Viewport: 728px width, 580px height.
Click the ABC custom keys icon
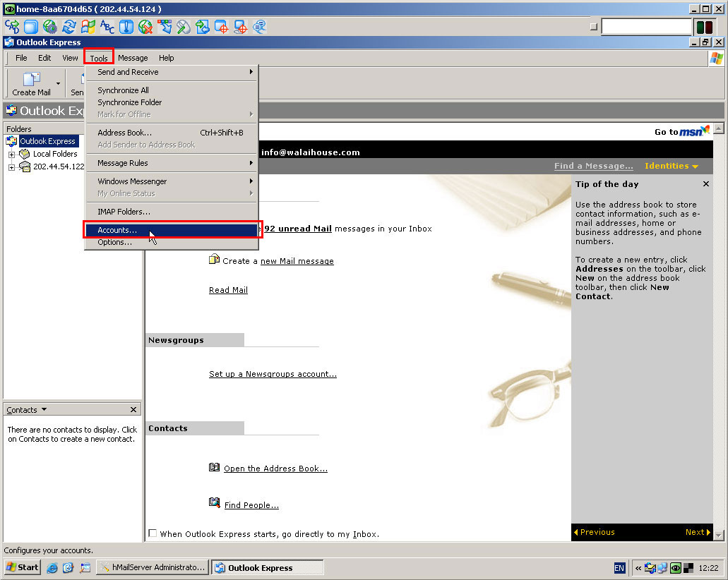point(107,27)
